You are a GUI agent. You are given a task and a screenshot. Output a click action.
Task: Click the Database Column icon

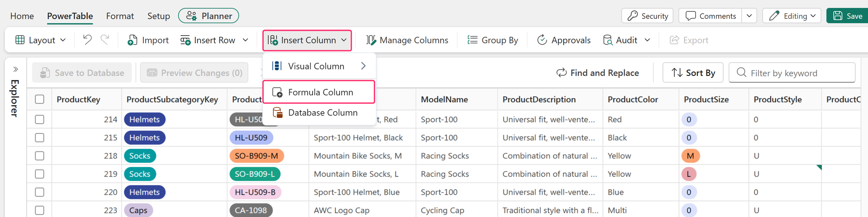click(277, 112)
